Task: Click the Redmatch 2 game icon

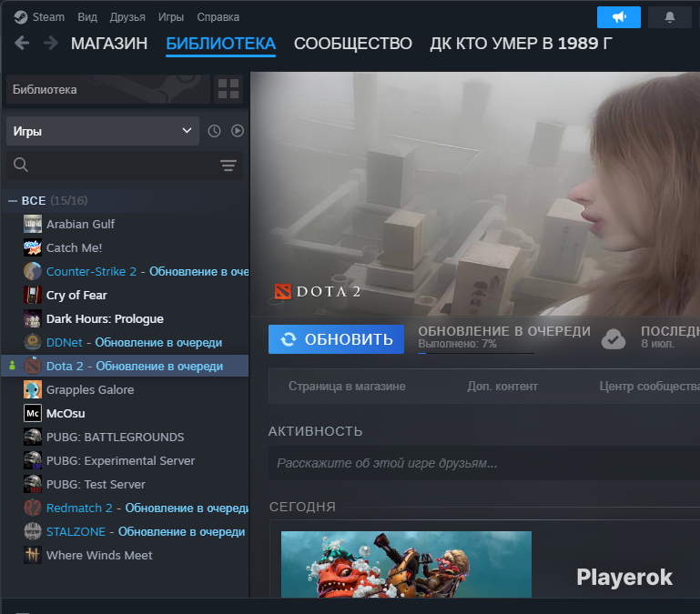Action: coord(33,508)
